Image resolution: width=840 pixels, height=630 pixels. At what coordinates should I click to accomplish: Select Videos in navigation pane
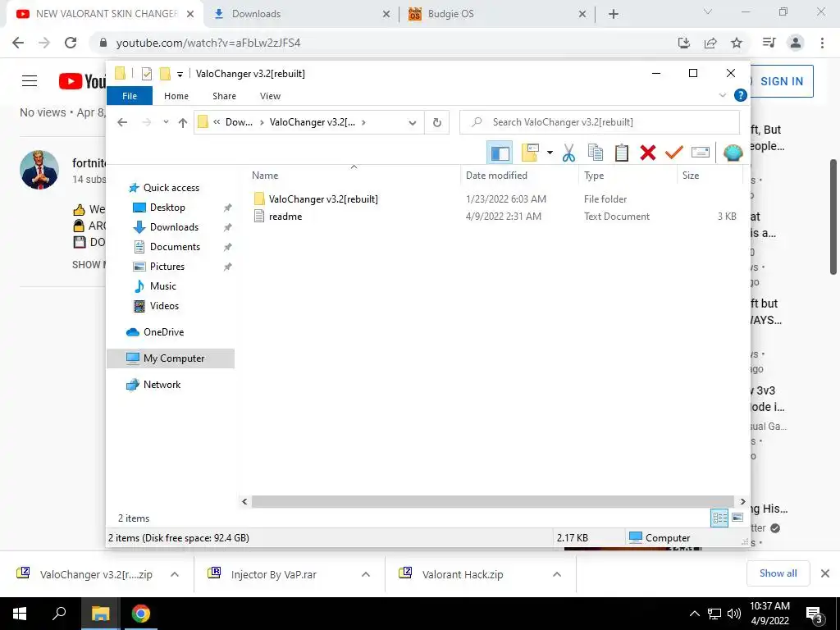pyautogui.click(x=164, y=306)
